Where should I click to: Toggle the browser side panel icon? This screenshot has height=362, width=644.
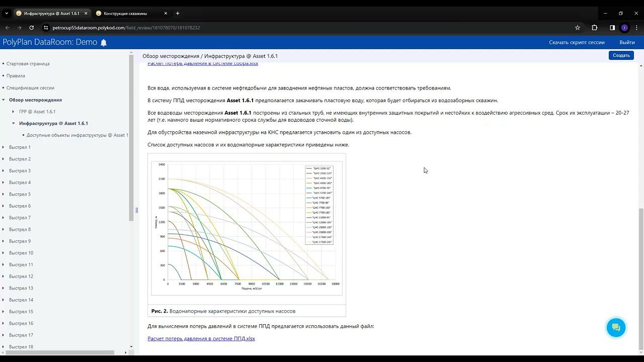point(612,28)
